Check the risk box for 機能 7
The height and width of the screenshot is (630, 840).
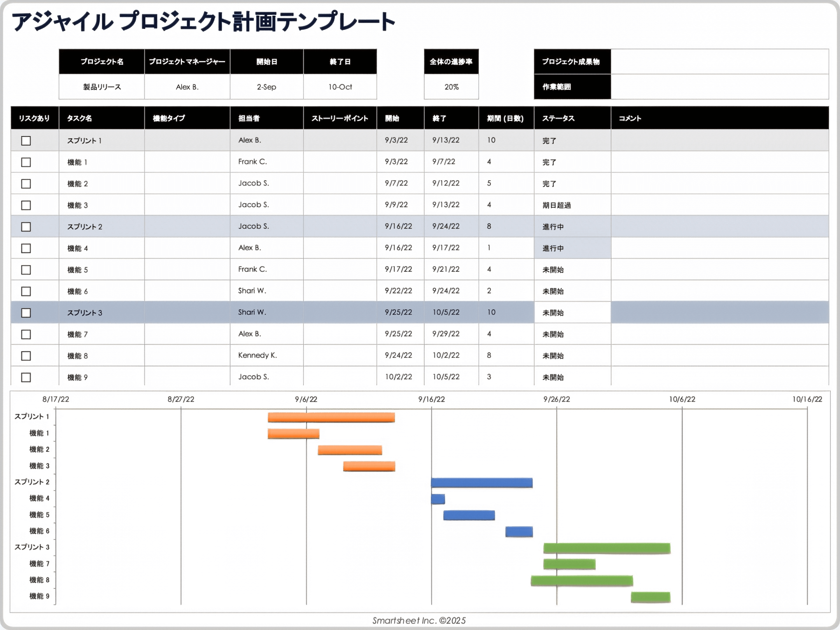coord(26,334)
